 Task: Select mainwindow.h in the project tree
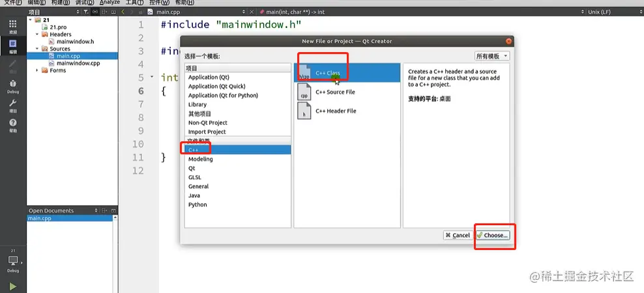coord(75,42)
